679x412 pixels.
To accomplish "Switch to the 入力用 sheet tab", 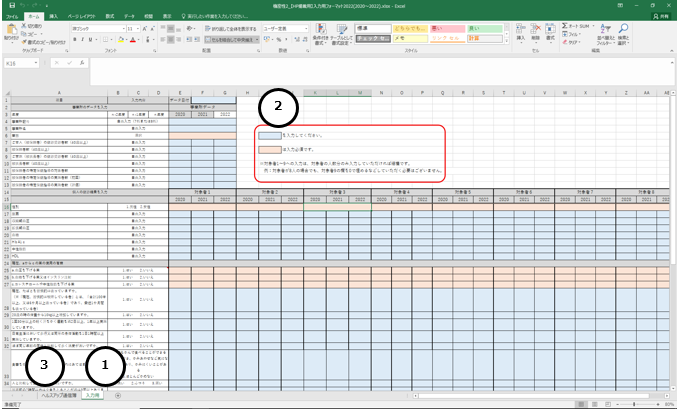I will tap(93, 396).
